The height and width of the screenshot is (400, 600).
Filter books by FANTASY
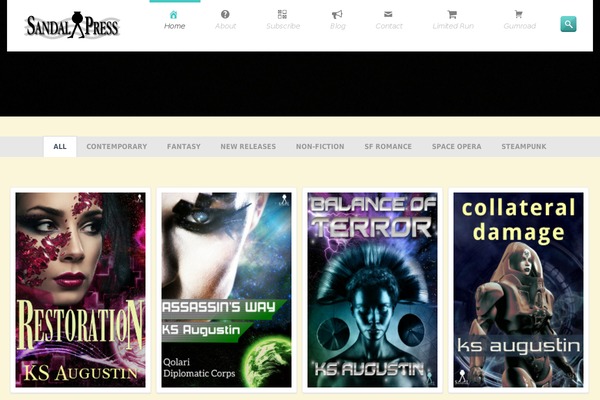pos(184,147)
